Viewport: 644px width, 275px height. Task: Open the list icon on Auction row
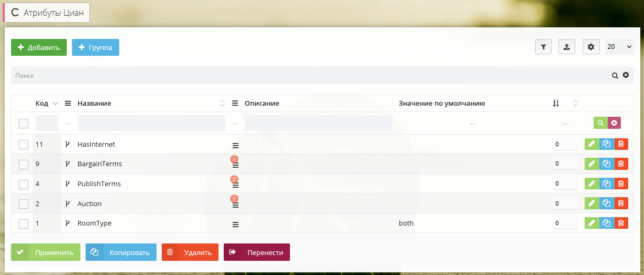pos(235,205)
